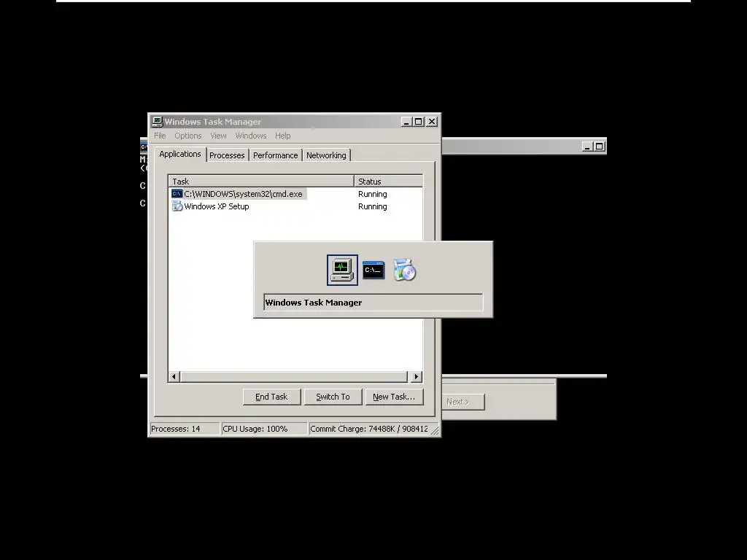The image size is (747, 560).
Task: Select Windows XP Setup disc icon in switcher
Action: (x=404, y=270)
